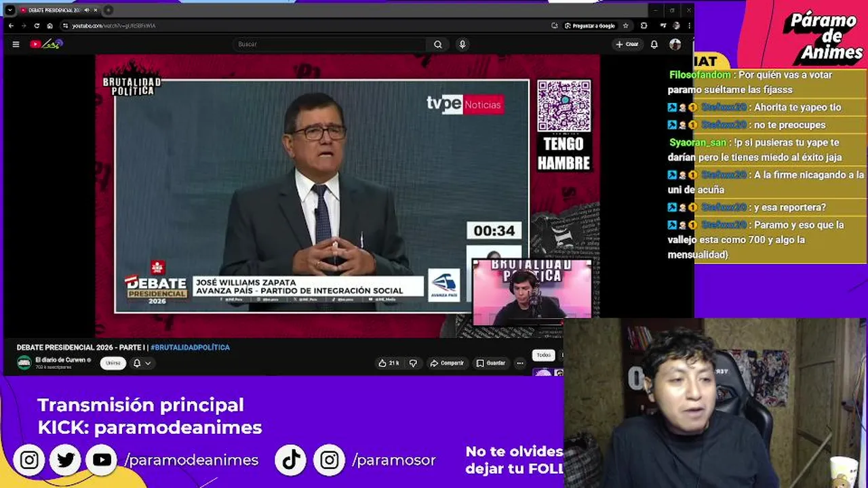Click the Unirse join button
Screen dimensions: 868x488
pyautogui.click(x=113, y=363)
